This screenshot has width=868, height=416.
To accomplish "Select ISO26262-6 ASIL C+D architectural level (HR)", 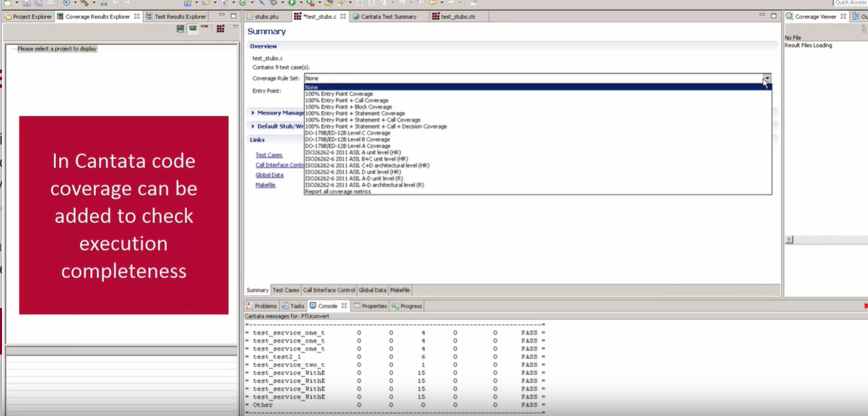I will [x=538, y=165].
